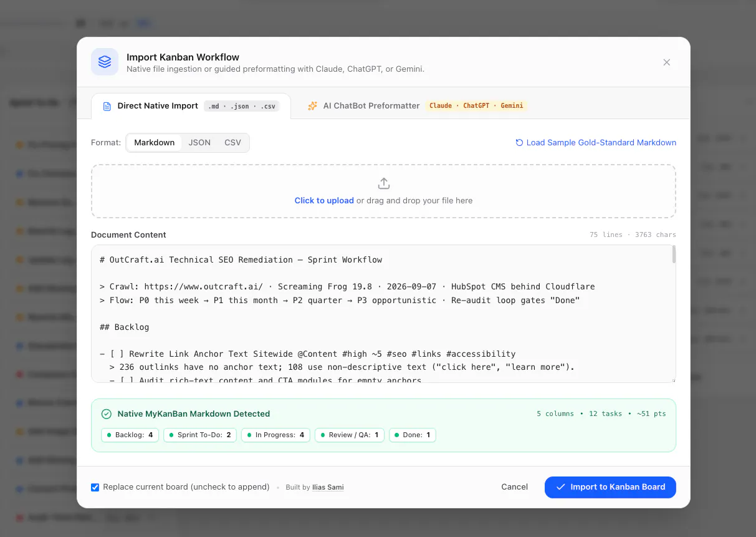Click the '## Backlog' line in the document content
Viewport: 756px width, 537px height.
pos(124,327)
